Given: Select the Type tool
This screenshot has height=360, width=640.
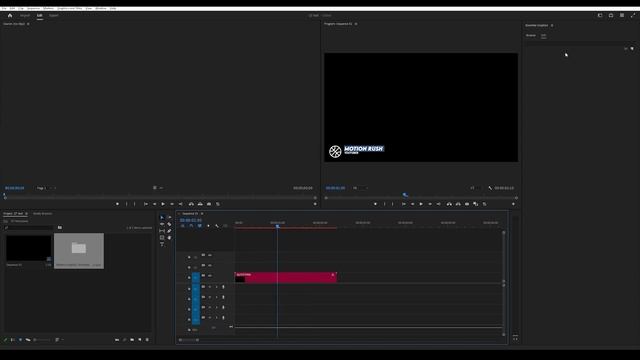Looking at the screenshot, I should (x=162, y=244).
